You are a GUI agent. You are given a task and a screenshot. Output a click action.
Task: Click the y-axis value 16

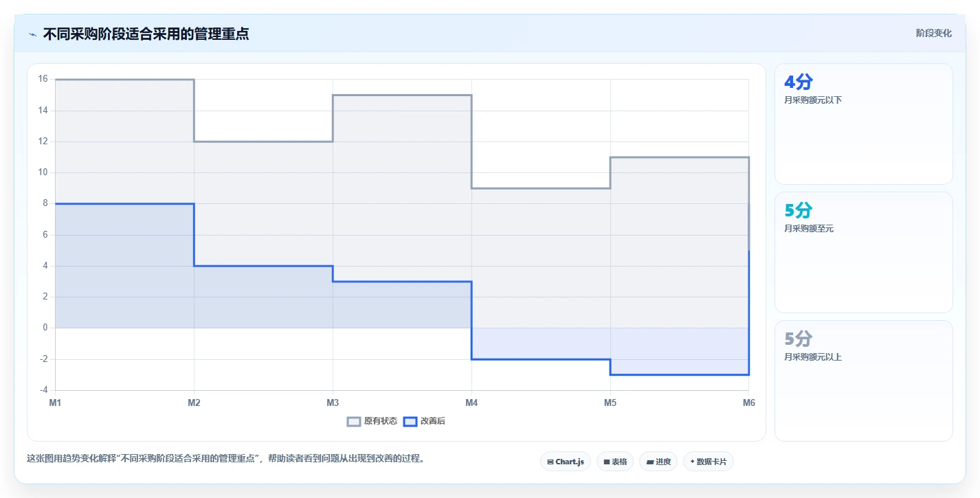(43, 79)
